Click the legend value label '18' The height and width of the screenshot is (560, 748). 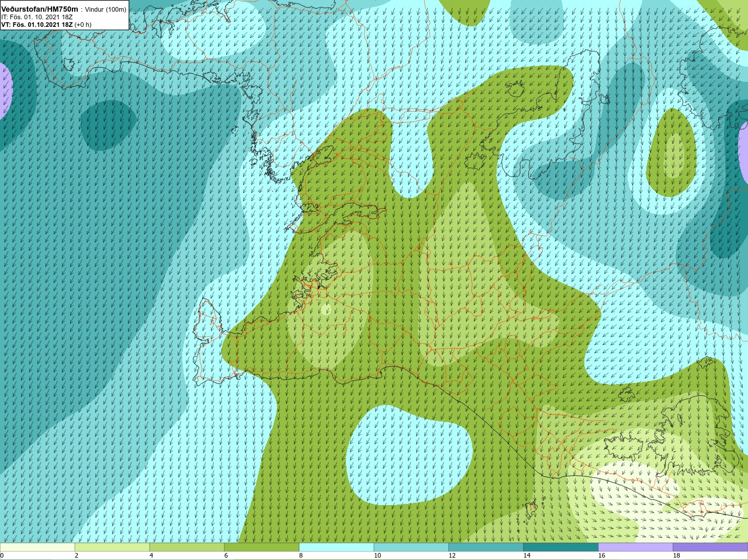[x=676, y=556]
